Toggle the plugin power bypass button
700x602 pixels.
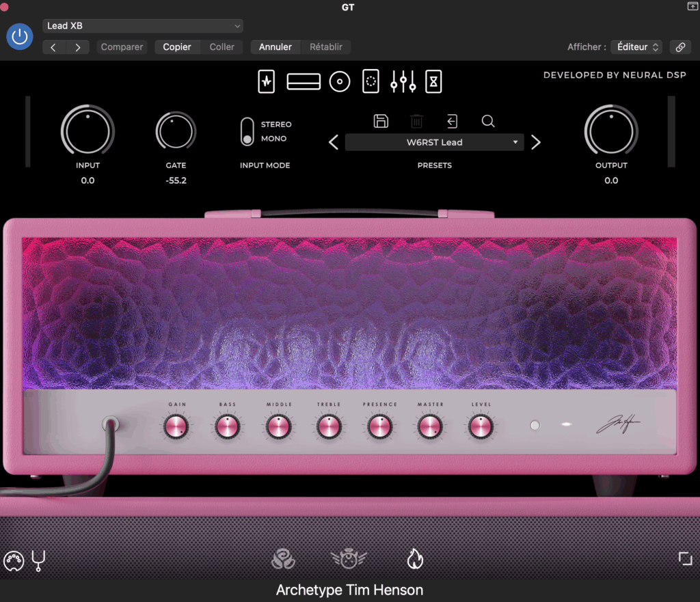pyautogui.click(x=20, y=36)
